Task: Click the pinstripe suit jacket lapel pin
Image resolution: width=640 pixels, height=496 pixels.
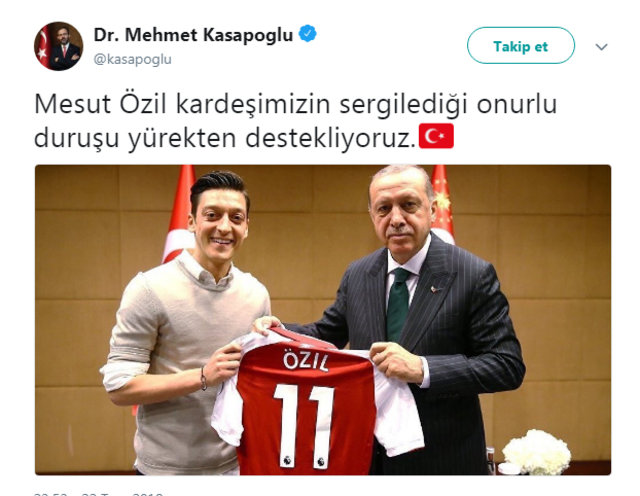Action: pos(435,289)
